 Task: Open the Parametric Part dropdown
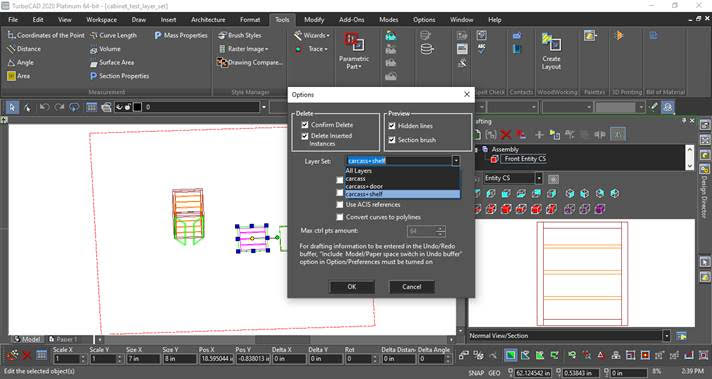pyautogui.click(x=354, y=51)
